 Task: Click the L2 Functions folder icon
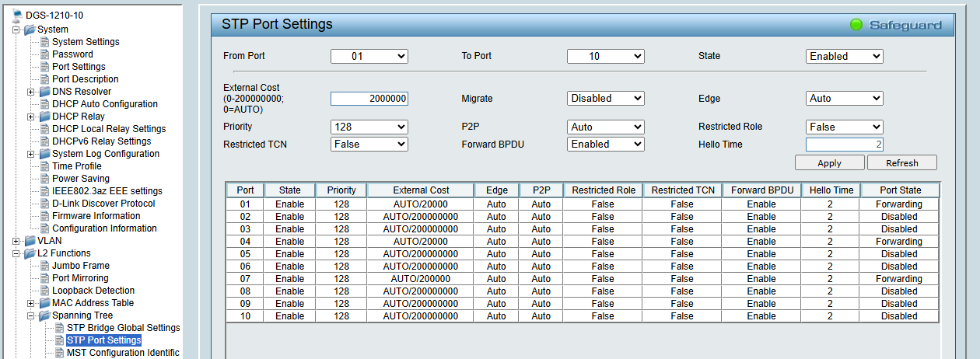click(x=30, y=253)
